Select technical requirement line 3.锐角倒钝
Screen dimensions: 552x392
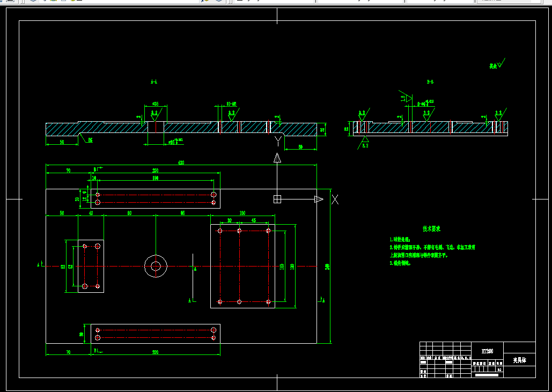[400, 263]
